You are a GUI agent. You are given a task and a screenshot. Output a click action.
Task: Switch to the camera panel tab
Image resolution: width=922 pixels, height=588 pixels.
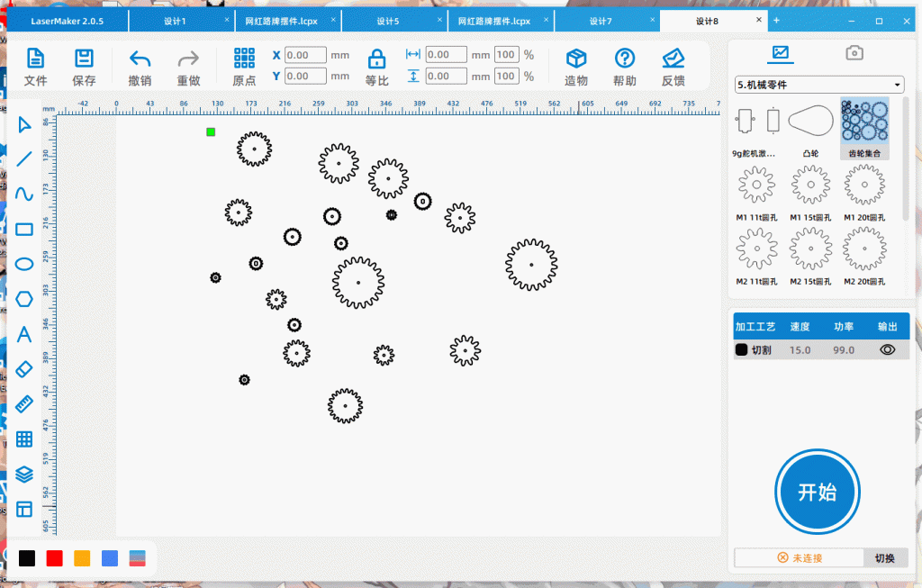coord(854,54)
